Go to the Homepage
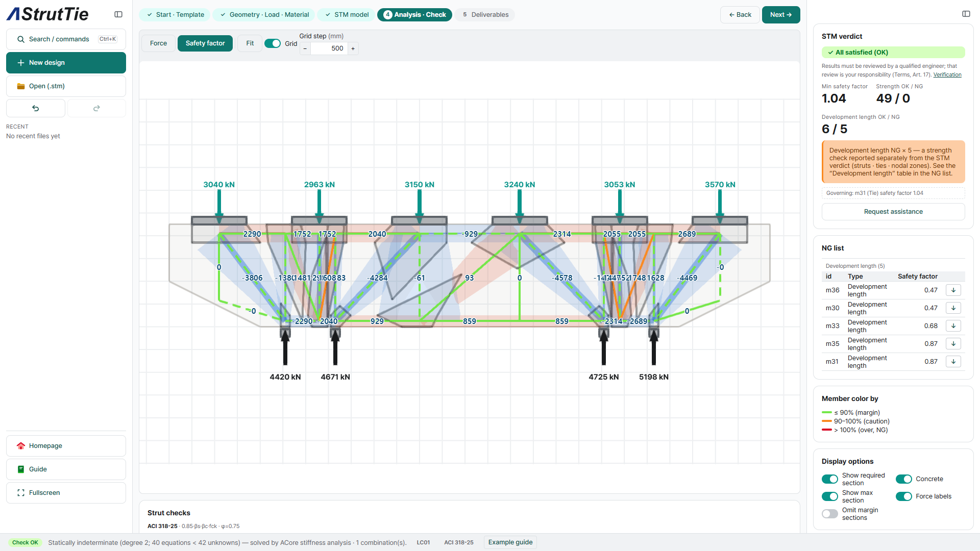980x551 pixels. tap(66, 446)
